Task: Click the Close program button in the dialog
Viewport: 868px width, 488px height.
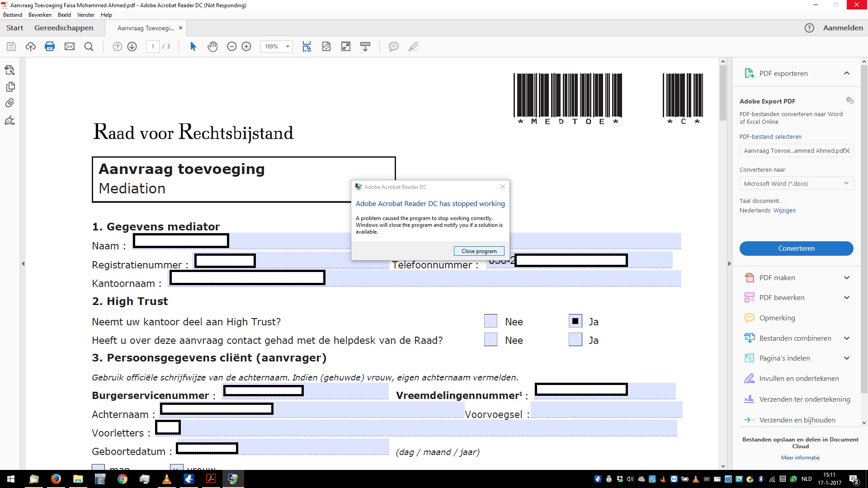Action: pyautogui.click(x=479, y=251)
